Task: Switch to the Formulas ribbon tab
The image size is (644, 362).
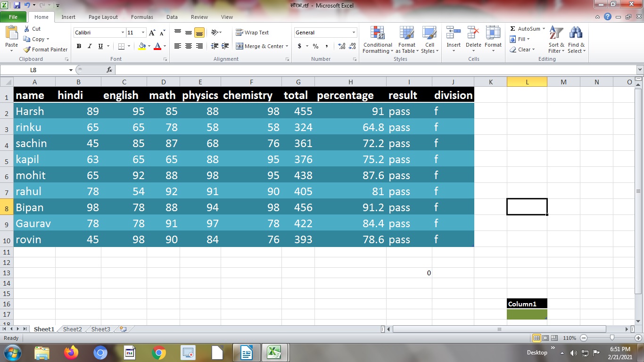Action: click(x=141, y=17)
